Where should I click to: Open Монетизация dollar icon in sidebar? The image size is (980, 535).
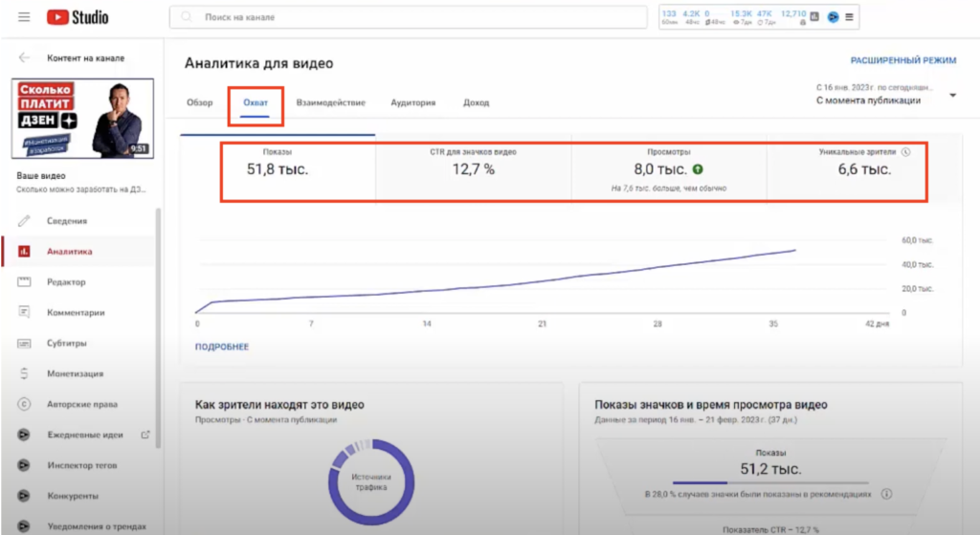(x=25, y=373)
